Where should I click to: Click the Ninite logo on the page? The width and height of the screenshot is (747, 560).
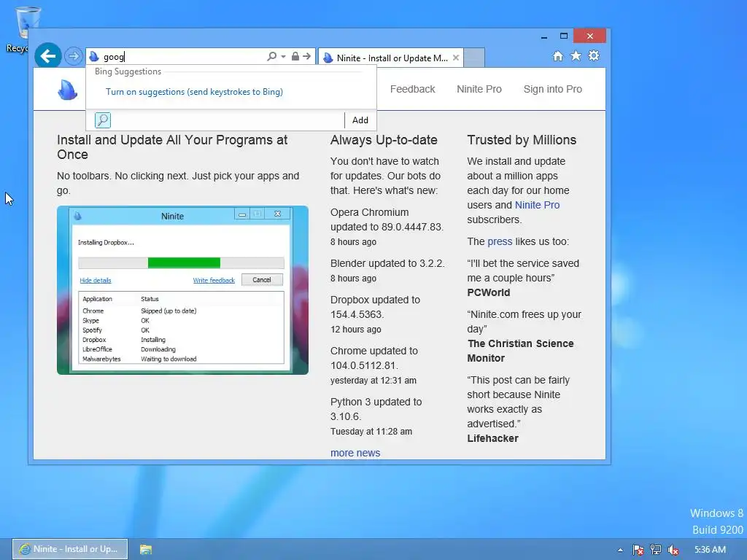(x=67, y=89)
